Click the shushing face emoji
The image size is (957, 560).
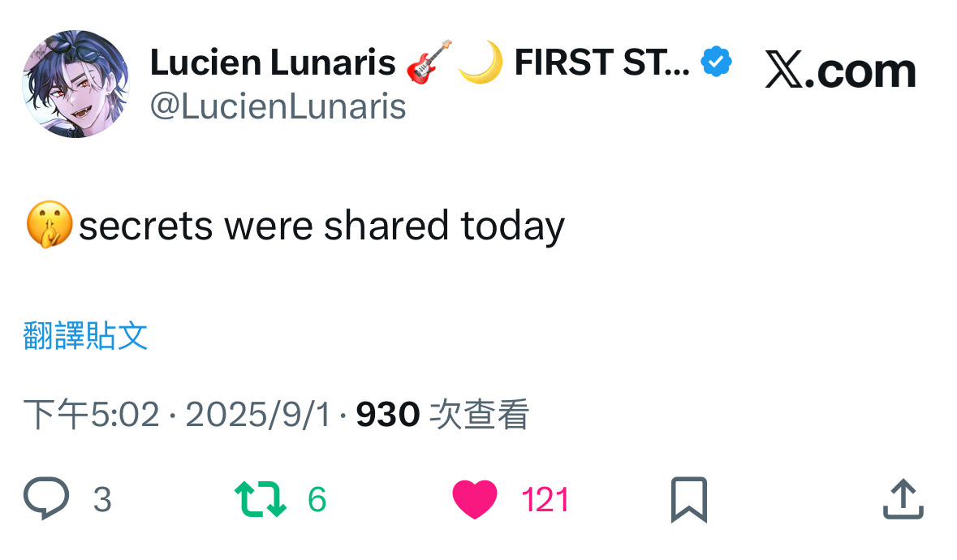click(x=50, y=226)
